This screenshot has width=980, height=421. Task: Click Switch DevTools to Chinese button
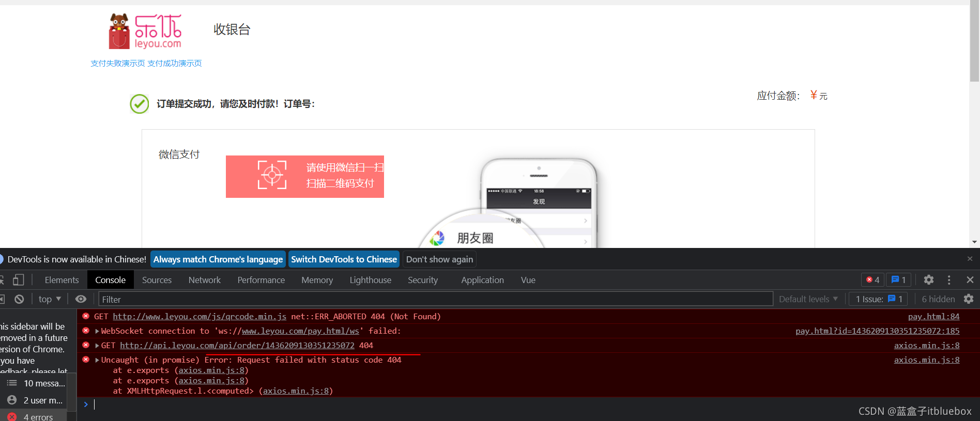pyautogui.click(x=344, y=259)
